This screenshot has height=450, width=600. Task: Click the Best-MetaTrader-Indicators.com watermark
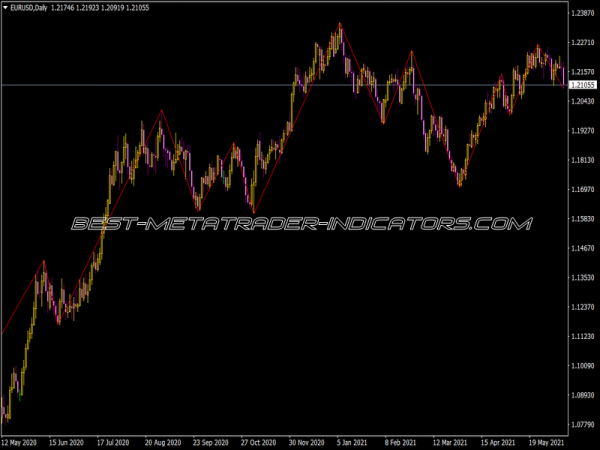300,223
